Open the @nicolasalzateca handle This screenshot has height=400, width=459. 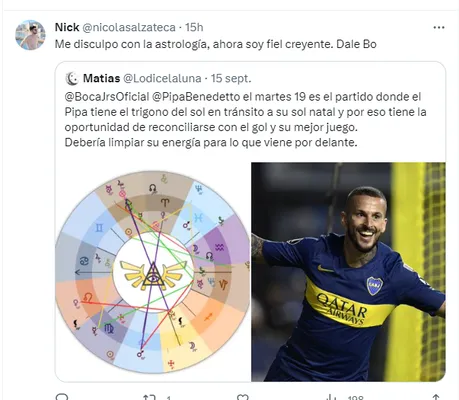coord(129,27)
